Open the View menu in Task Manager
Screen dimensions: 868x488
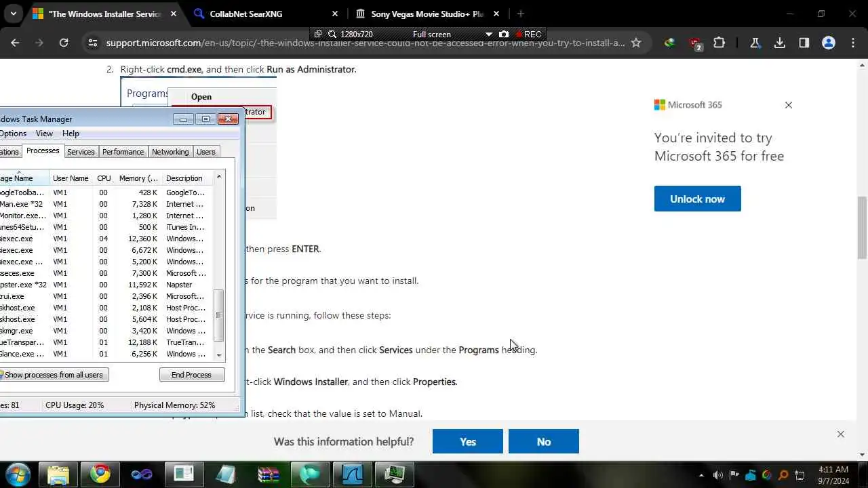(44, 134)
